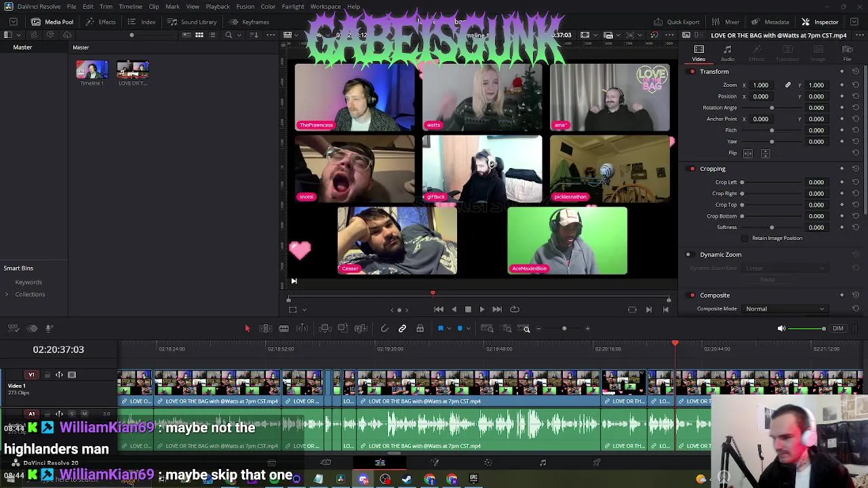Reset the Cropping section parameters
The image size is (868, 488).
point(855,169)
